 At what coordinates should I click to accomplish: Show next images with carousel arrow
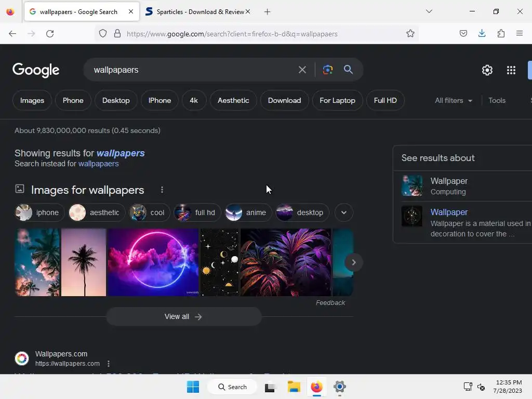[x=353, y=262]
